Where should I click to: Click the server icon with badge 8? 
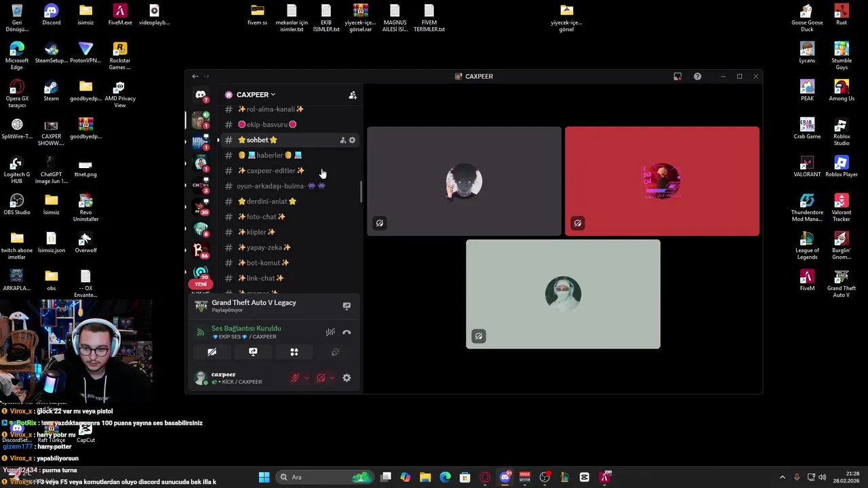coord(201,228)
